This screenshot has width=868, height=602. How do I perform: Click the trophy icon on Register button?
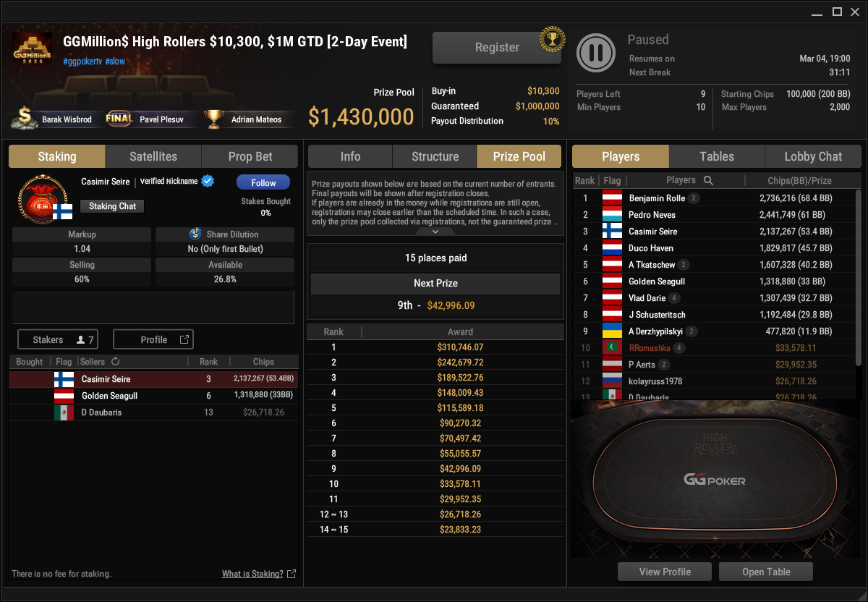pos(552,39)
